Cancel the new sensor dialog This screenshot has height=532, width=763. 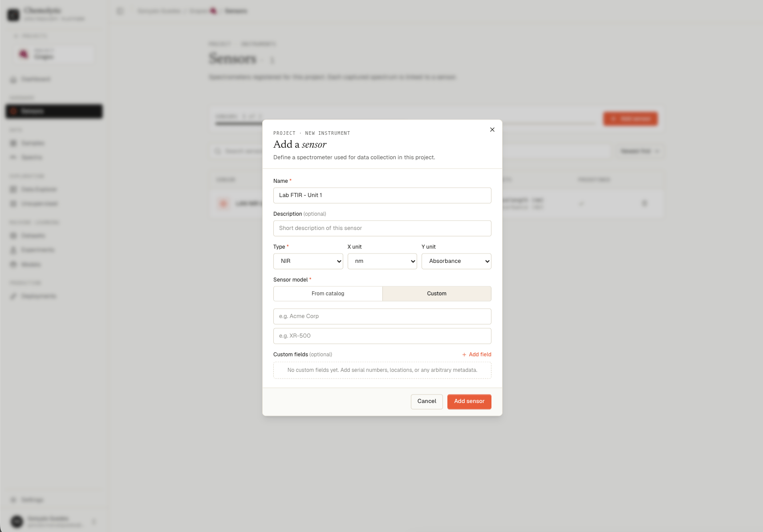[426, 401]
